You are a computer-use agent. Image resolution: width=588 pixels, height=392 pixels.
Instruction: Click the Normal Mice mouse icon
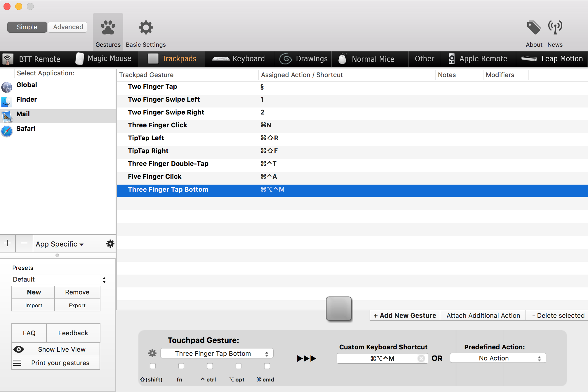(x=342, y=59)
